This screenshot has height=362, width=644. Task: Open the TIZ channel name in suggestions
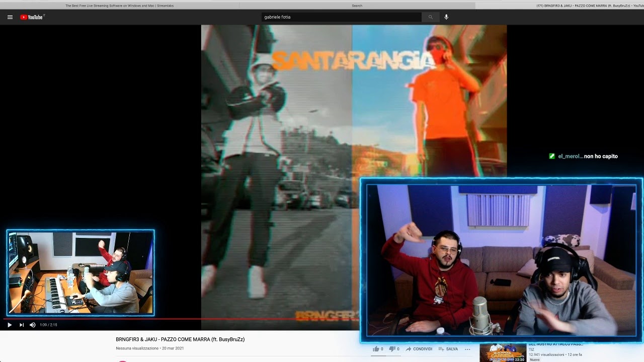pos(531,349)
